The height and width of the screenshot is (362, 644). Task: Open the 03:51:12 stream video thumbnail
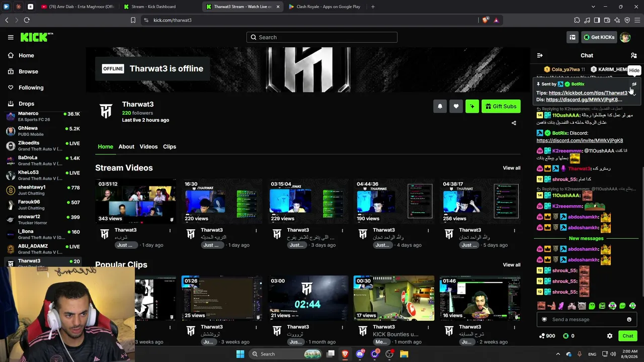(x=136, y=201)
